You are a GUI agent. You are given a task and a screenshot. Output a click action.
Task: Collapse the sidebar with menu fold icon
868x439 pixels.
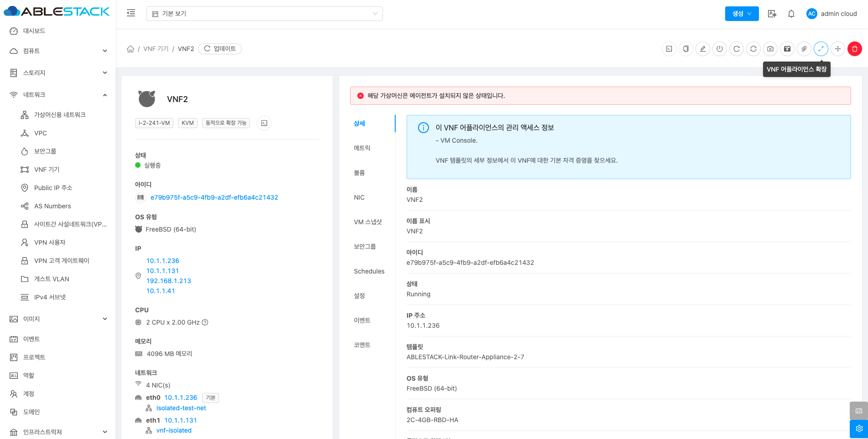[131, 13]
